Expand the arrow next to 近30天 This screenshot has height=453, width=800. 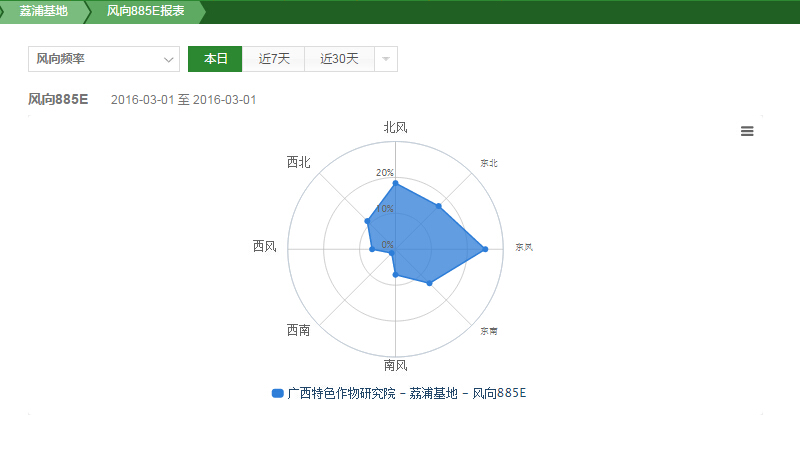pyautogui.click(x=386, y=59)
